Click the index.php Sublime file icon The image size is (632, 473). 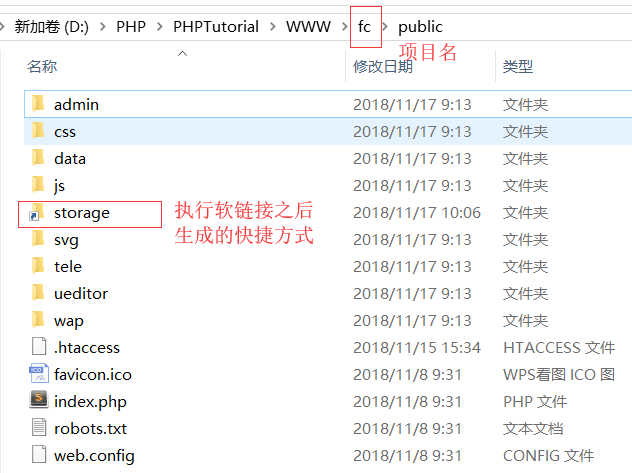point(39,400)
